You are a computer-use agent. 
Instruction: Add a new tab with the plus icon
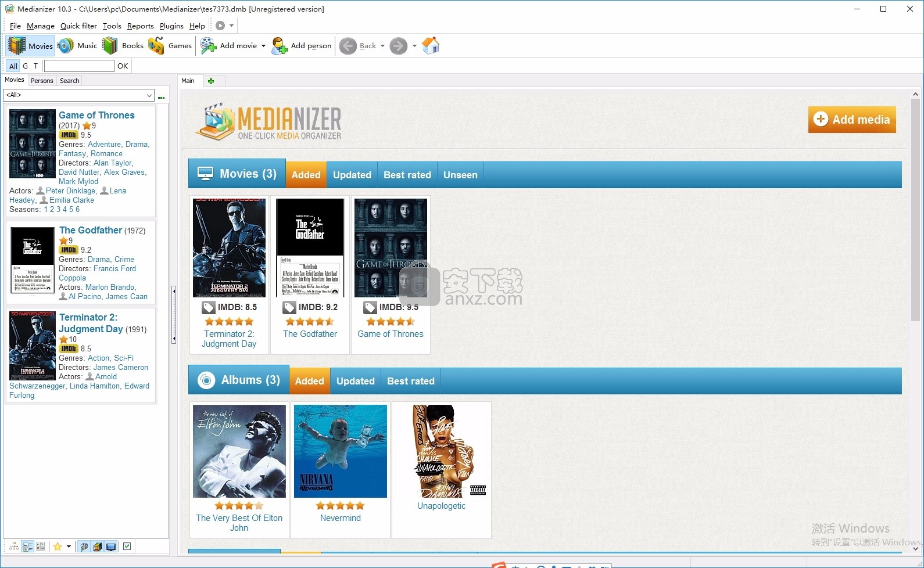pos(211,81)
